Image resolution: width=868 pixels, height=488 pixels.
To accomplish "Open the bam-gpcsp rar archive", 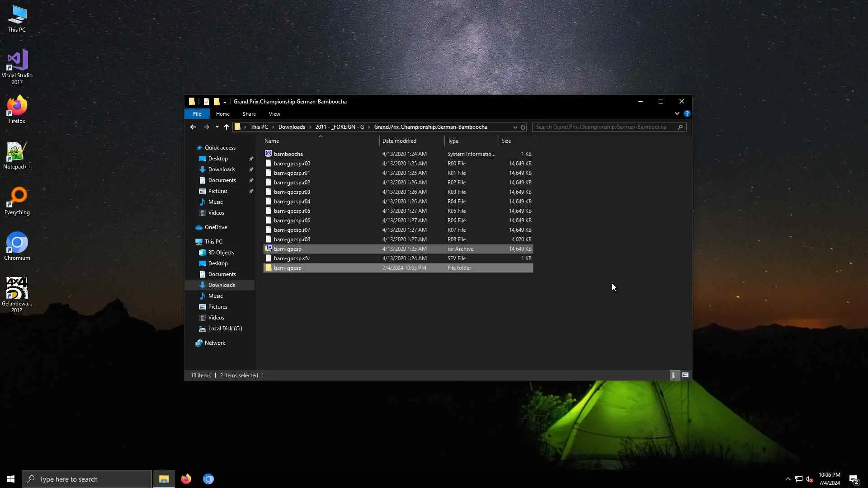I will (288, 249).
